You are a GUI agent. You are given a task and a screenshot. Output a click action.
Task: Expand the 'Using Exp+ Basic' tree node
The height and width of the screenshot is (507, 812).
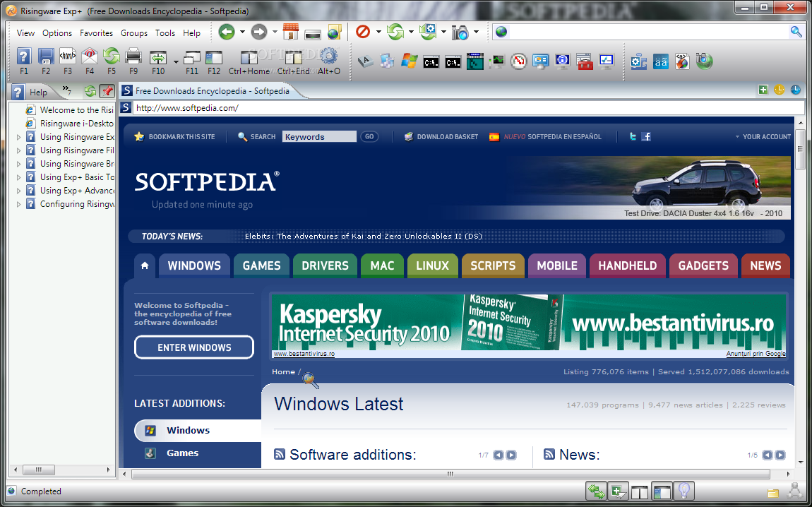pyautogui.click(x=18, y=178)
